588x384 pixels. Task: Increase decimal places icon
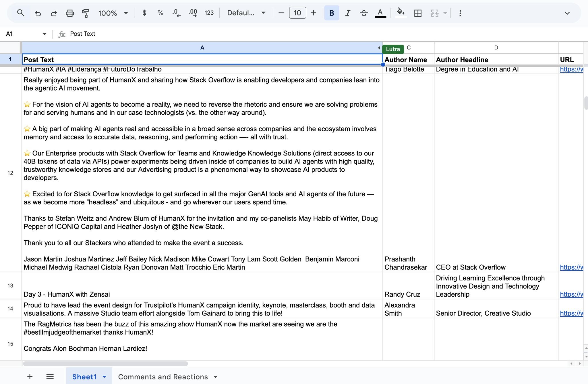(x=193, y=13)
